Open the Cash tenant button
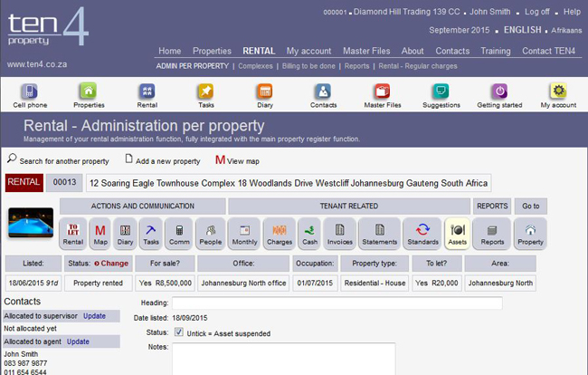 pyautogui.click(x=309, y=234)
